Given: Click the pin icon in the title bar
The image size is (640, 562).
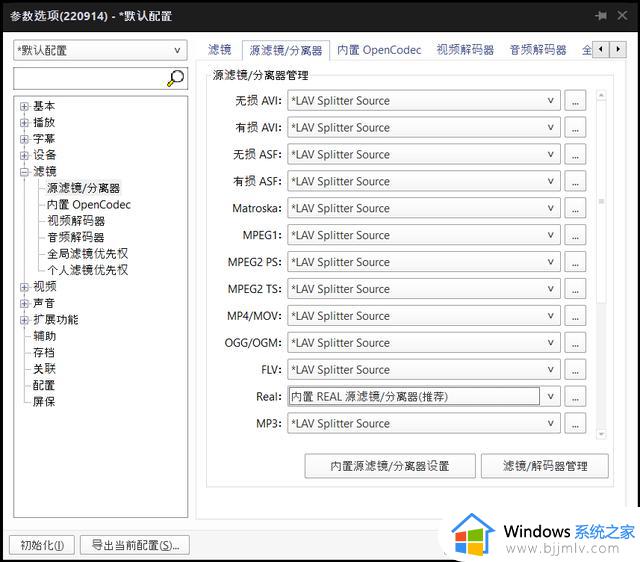Looking at the screenshot, I should pos(601,16).
